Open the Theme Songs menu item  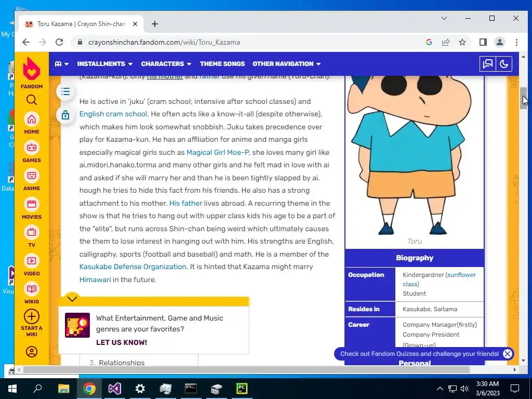tap(222, 64)
